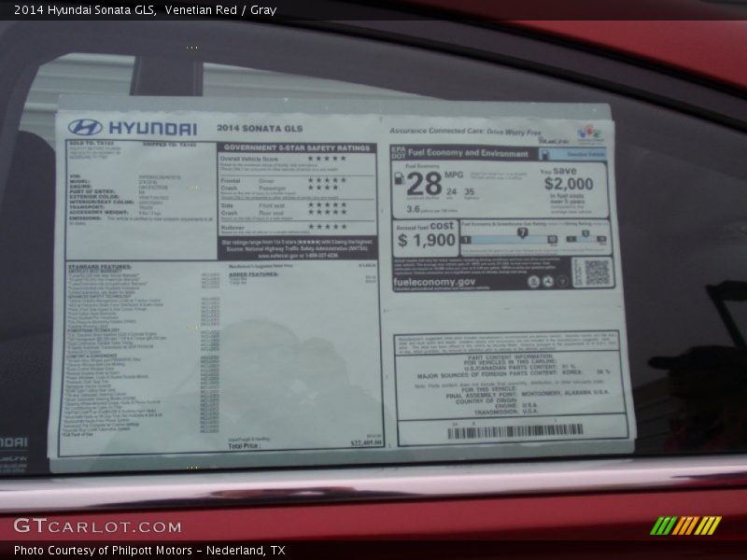Click 'STANDARD FEATURES' heading
This screenshot has height=560, width=747.
point(100,267)
